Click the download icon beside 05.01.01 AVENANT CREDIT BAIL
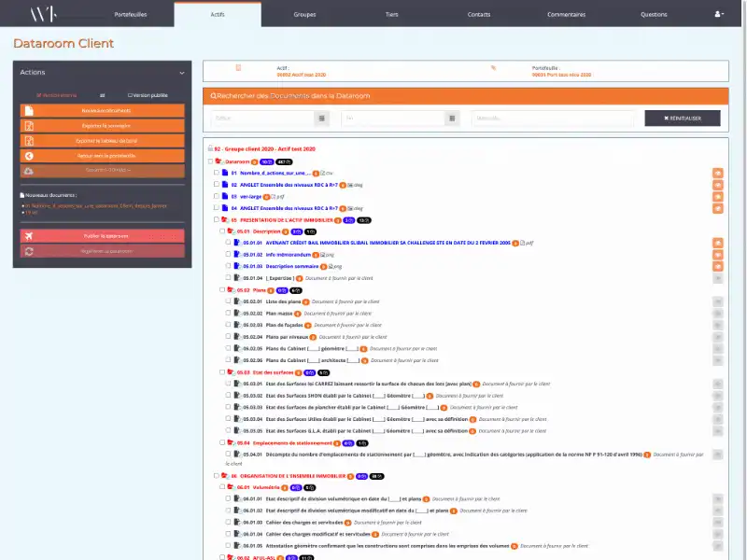The height and width of the screenshot is (560, 747). [x=718, y=243]
